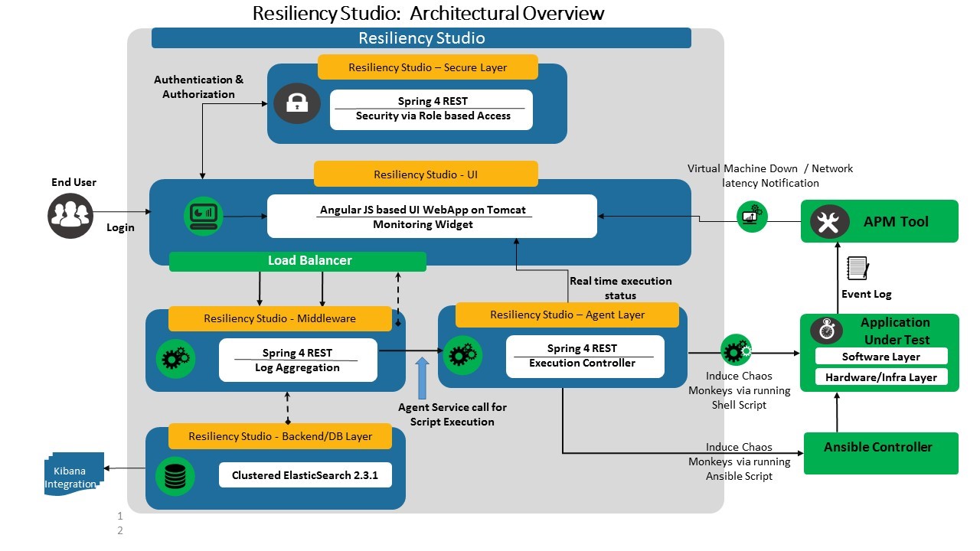Viewport: 980px width, 551px height.
Task: Click the Event Log notepad icon
Action: pyautogui.click(x=857, y=269)
